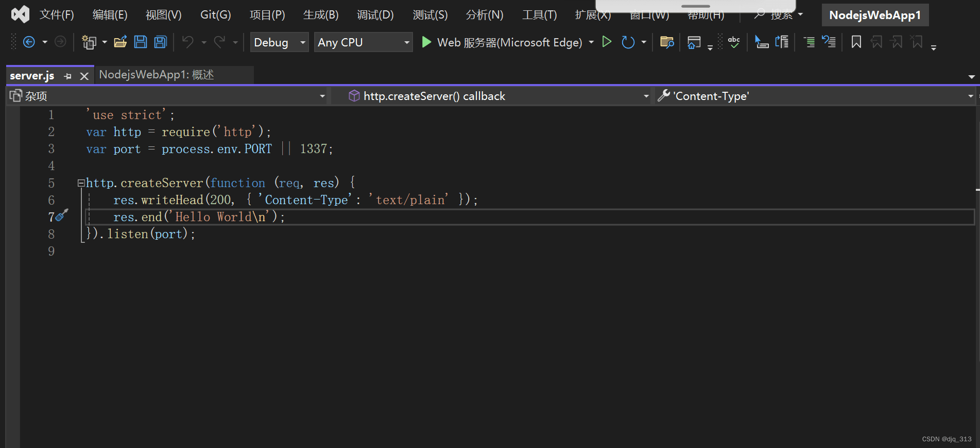Click the browser window home icon
Image resolution: width=980 pixels, height=448 pixels.
[x=694, y=42]
